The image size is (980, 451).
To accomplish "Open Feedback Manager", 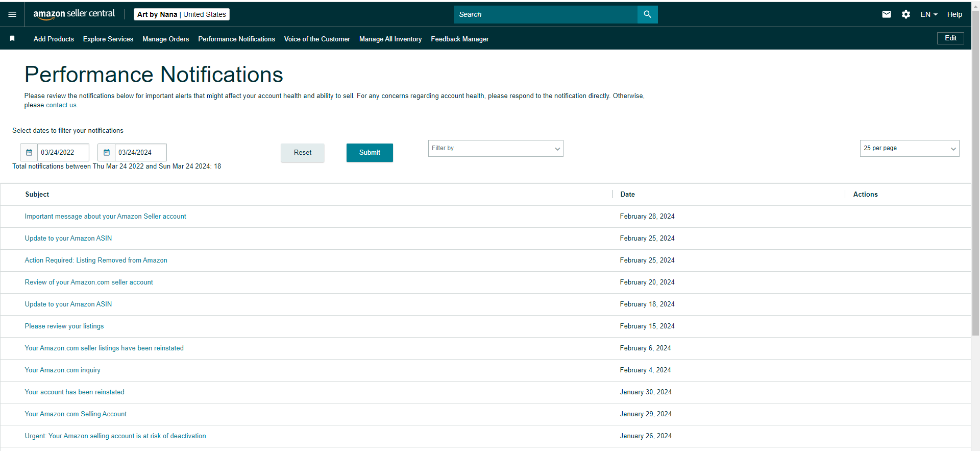I will click(x=460, y=39).
